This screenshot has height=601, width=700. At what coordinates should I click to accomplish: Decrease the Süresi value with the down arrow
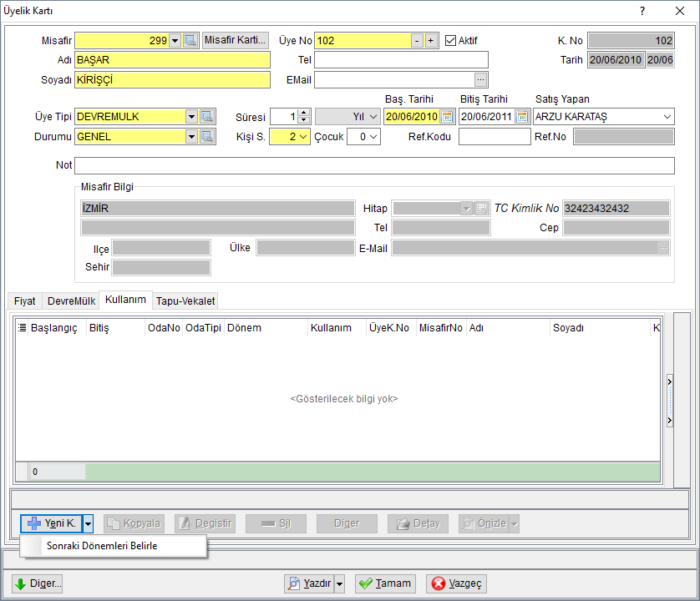[303, 120]
